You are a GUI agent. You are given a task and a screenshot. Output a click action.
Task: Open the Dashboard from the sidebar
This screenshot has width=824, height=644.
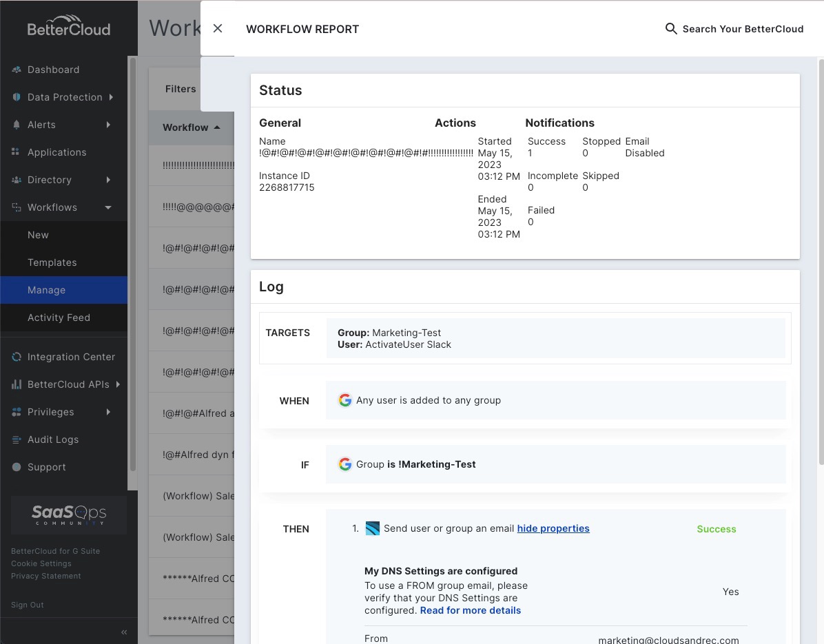point(15,70)
